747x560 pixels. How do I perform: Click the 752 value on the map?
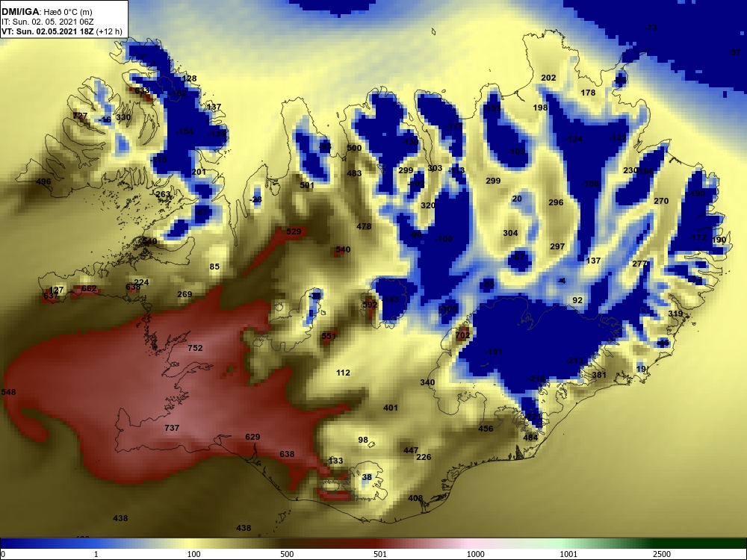coord(195,348)
